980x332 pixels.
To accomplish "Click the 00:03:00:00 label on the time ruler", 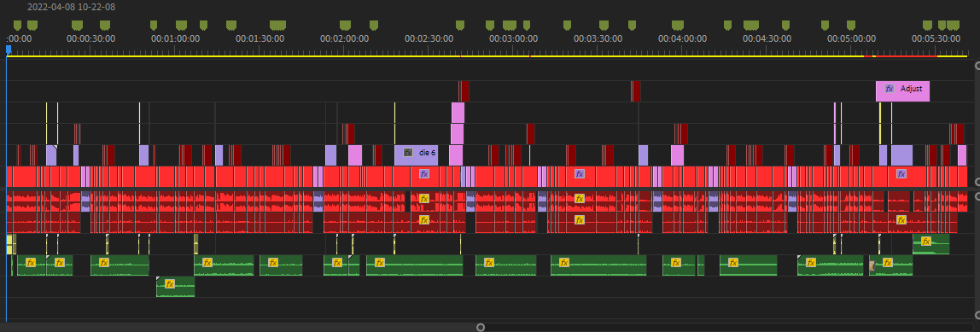I will pos(513,38).
